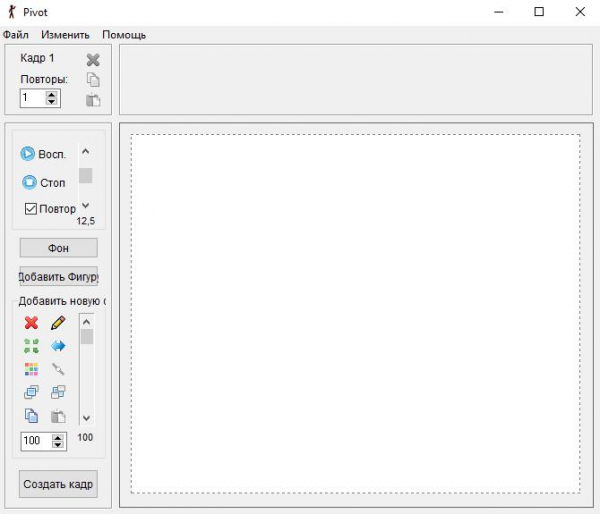
Task: Toggle the Повтор loop checkbox
Action: click(x=31, y=209)
